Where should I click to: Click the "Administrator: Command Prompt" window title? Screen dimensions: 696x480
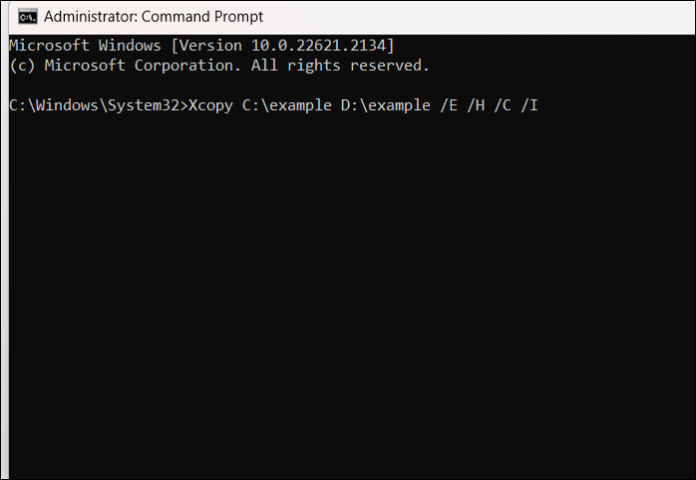[x=154, y=16]
